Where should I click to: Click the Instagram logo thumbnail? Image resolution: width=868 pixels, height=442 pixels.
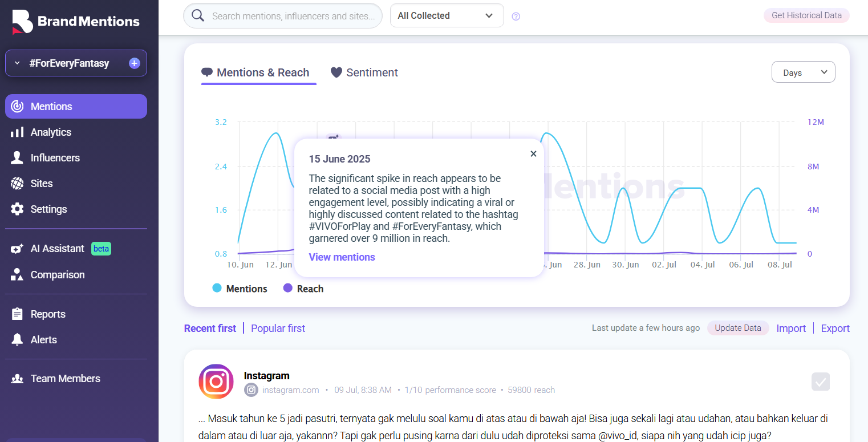[216, 382]
